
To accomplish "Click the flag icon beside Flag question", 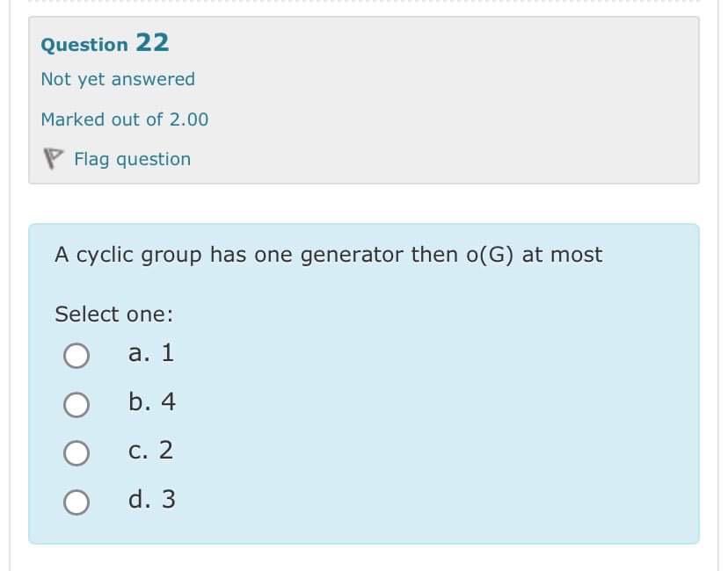I will pos(55,158).
